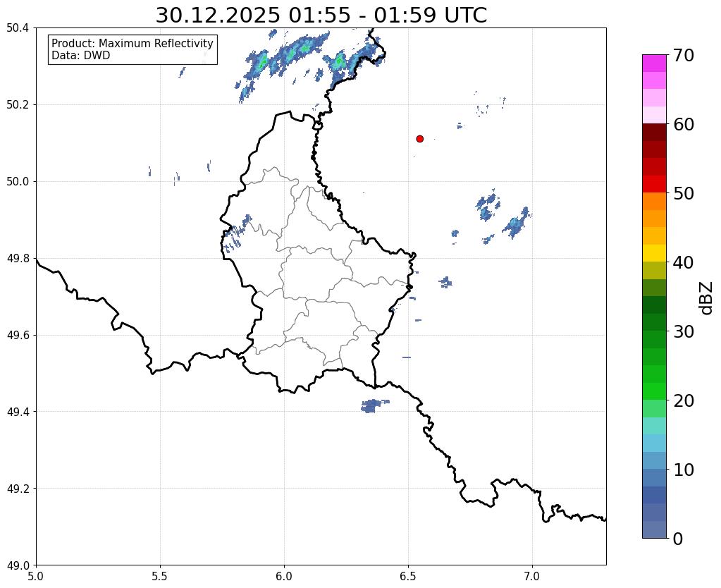Click the dark red colorbar segment below 60

point(654,132)
